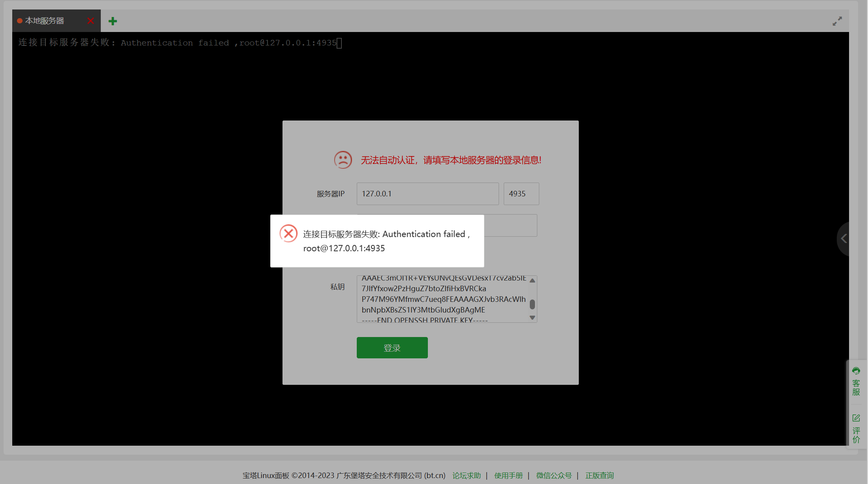The image size is (868, 484).
Task: Click the sad face icon in dialog
Action: pos(343,160)
